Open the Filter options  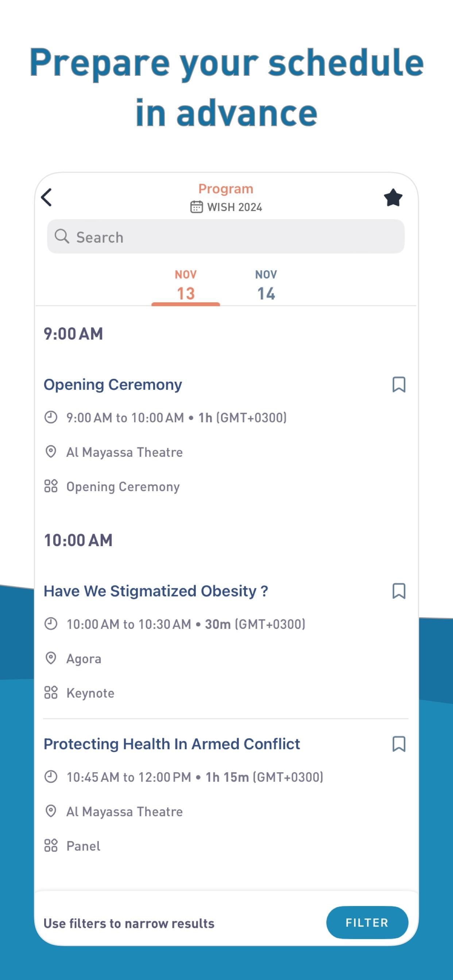pyautogui.click(x=367, y=922)
